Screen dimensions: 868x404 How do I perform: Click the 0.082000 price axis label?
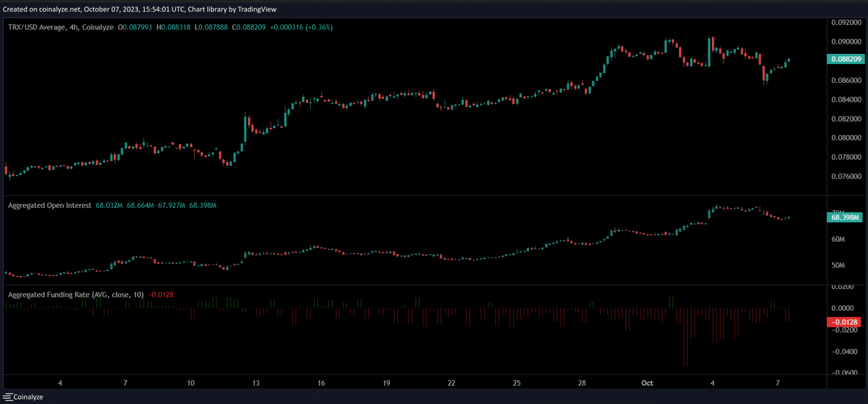coord(846,119)
